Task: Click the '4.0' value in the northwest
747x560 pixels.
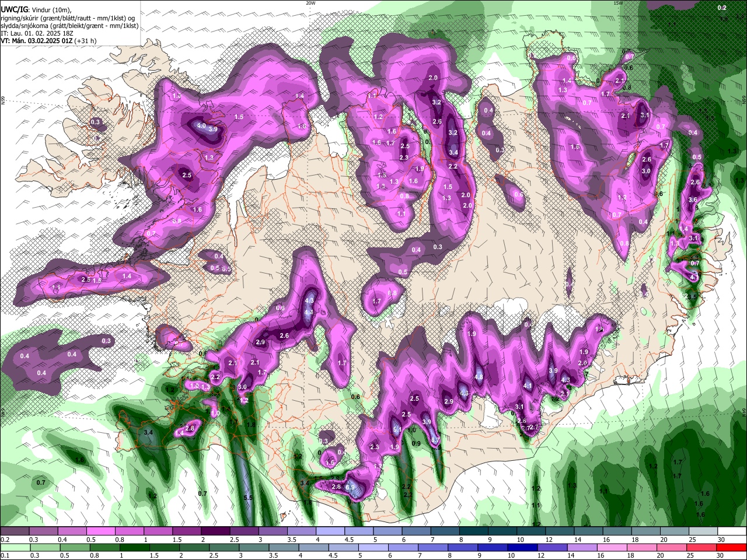Action: [x=201, y=125]
